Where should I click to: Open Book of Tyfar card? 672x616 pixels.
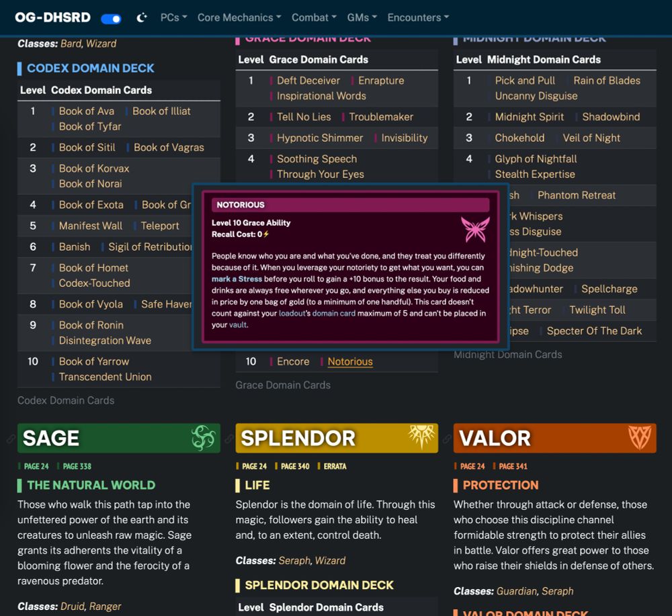click(x=90, y=126)
